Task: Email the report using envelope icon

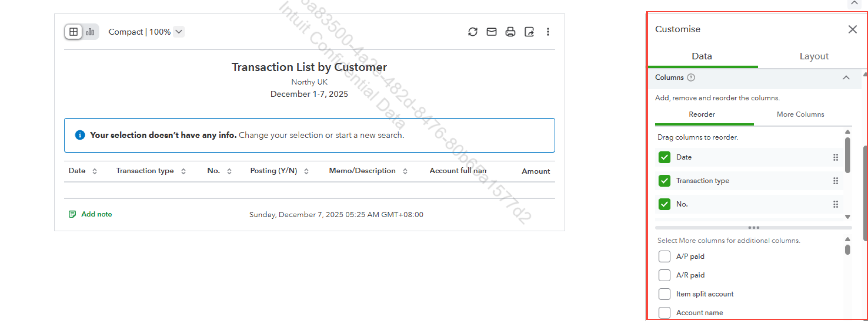Action: tap(491, 32)
